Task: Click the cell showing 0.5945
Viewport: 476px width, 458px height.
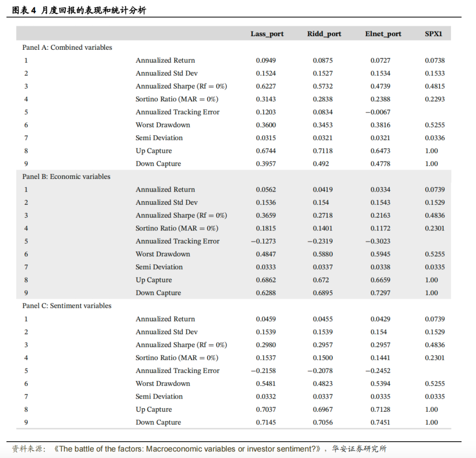Action: tap(380, 254)
